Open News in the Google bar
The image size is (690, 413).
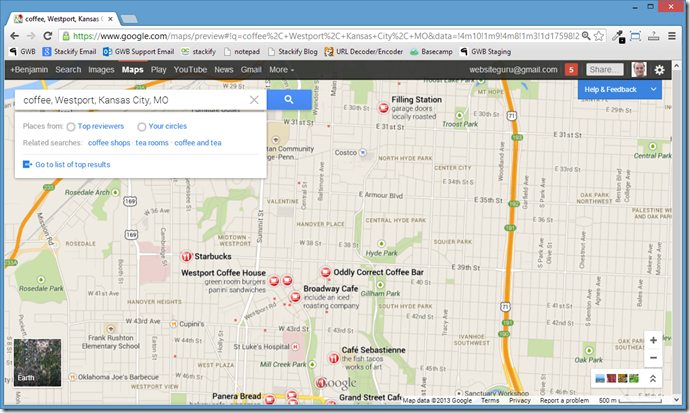(x=224, y=69)
